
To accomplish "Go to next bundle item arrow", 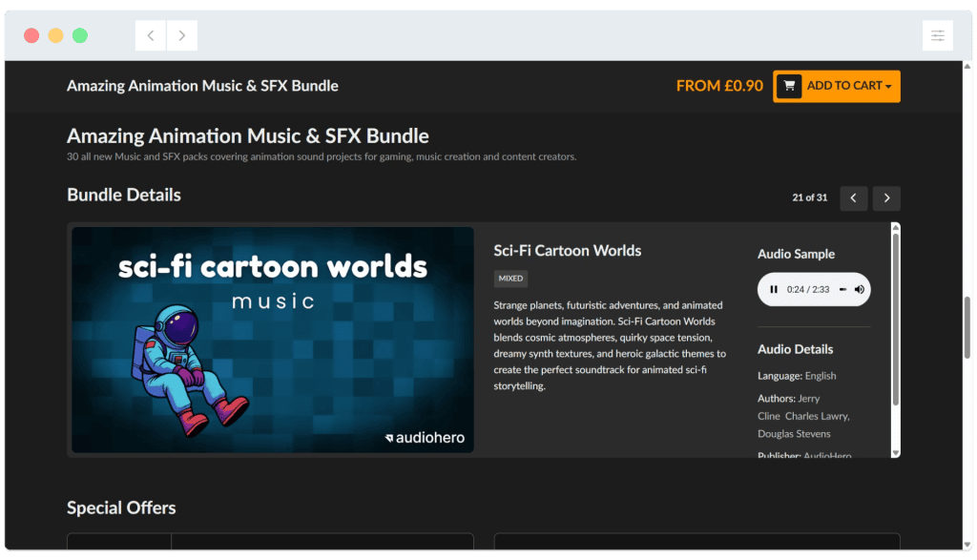I will coord(886,198).
